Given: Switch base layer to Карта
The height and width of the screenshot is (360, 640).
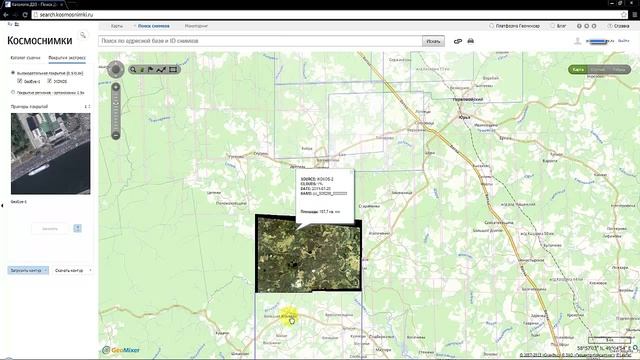Looking at the screenshot, I should coord(578,69).
